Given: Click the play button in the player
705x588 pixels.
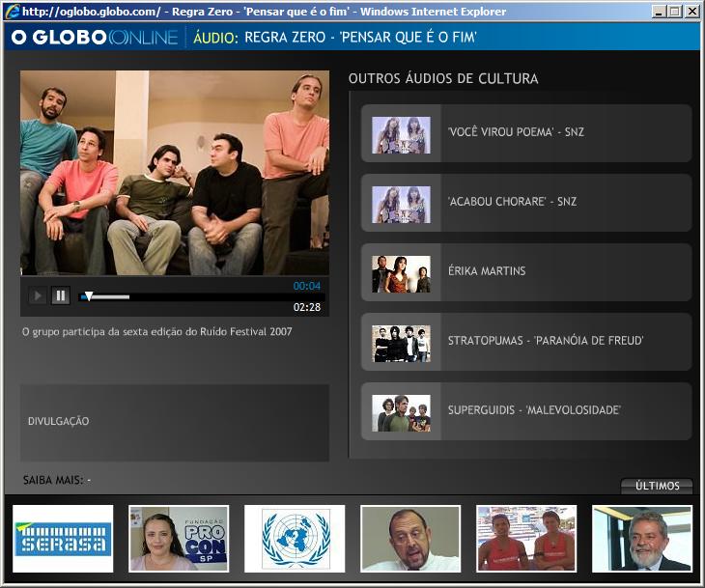Looking at the screenshot, I should click(x=38, y=295).
